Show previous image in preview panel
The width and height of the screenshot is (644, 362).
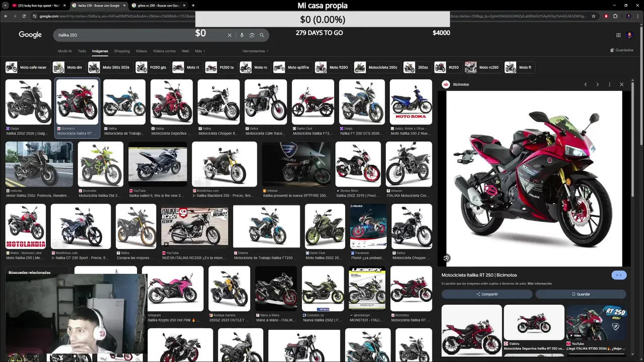click(x=586, y=84)
